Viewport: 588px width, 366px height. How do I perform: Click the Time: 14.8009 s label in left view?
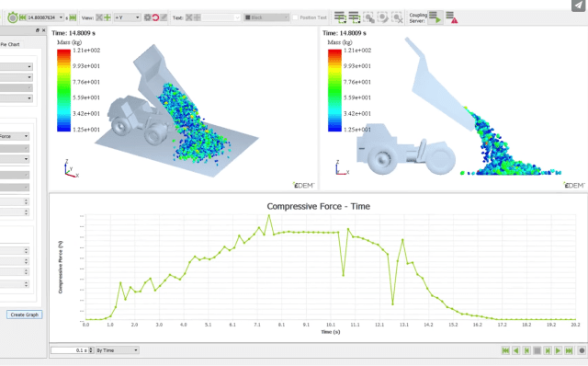pos(73,33)
